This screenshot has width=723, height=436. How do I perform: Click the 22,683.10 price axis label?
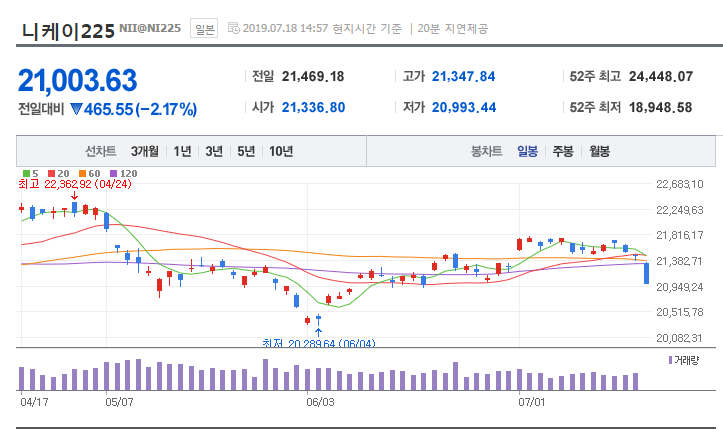point(680,184)
